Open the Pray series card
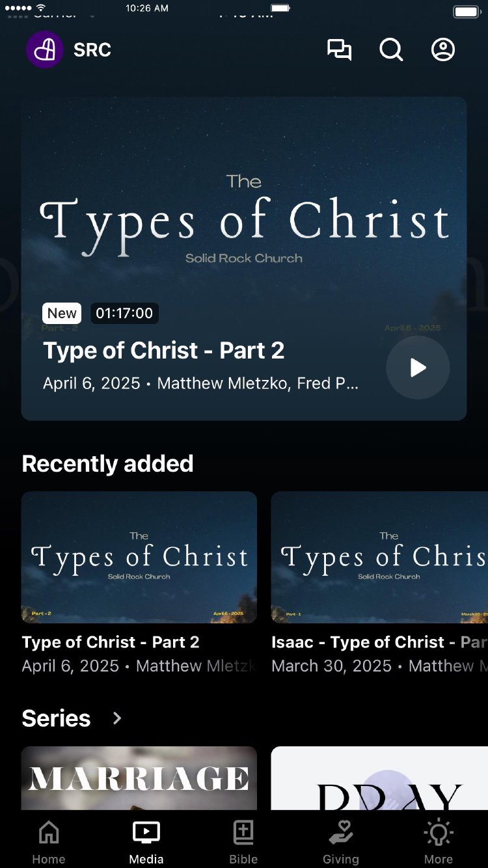Viewport: 488px width, 868px height. [x=379, y=778]
